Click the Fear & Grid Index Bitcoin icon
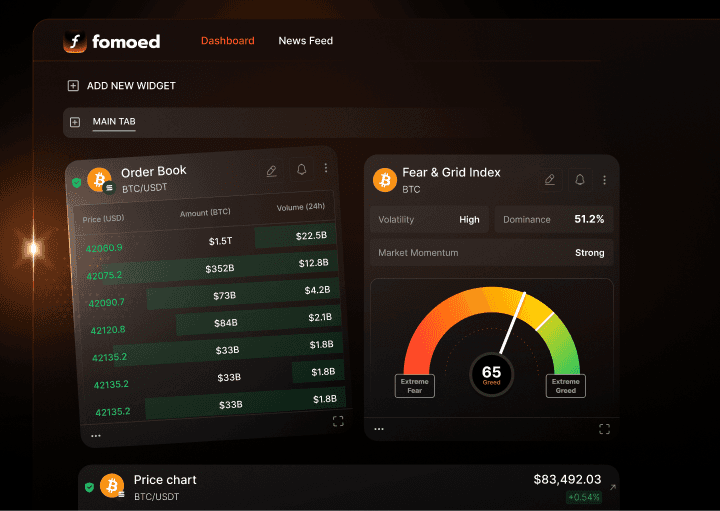Image resolution: width=720 pixels, height=511 pixels. pos(385,180)
